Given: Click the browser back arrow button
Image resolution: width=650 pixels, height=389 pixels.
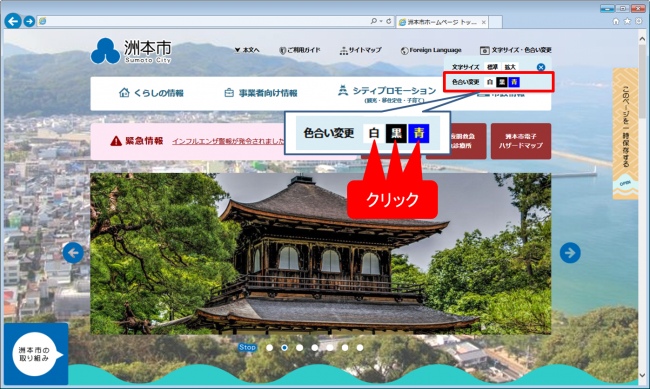Looking at the screenshot, I should [13, 21].
